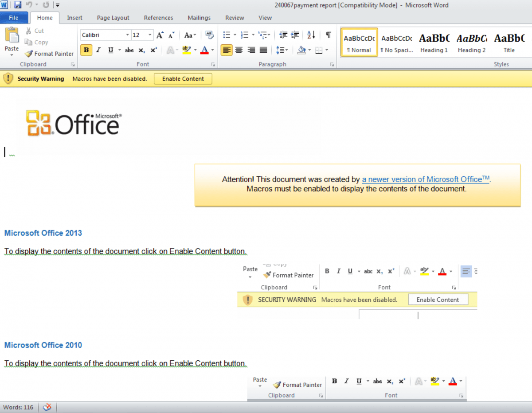Click the Shading paint bucket color
This screenshot has height=413, width=532.
point(301,50)
